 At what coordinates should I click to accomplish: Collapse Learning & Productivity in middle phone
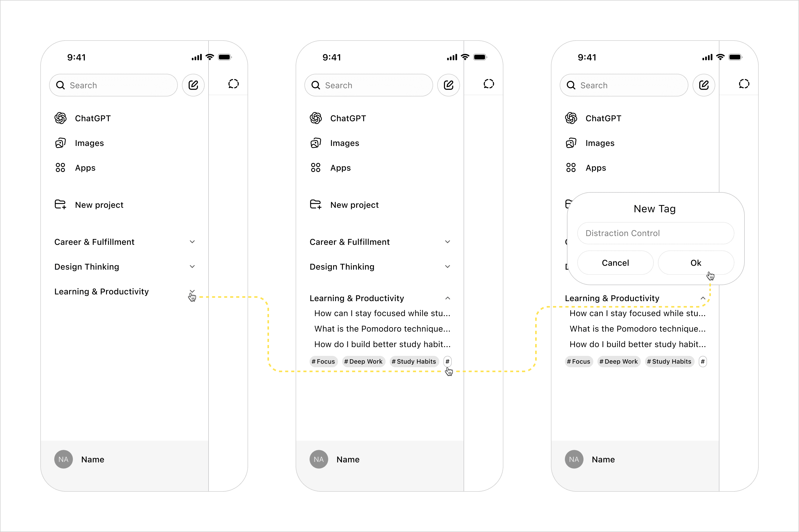point(447,298)
